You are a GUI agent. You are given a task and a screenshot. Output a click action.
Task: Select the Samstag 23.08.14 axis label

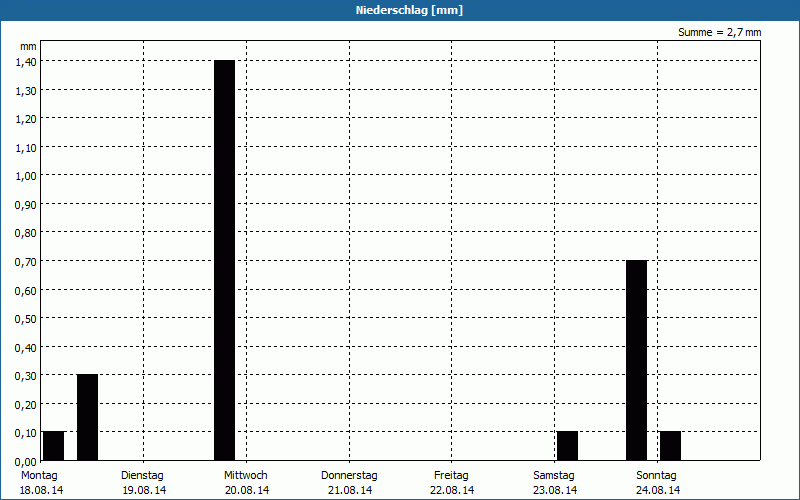click(x=554, y=482)
